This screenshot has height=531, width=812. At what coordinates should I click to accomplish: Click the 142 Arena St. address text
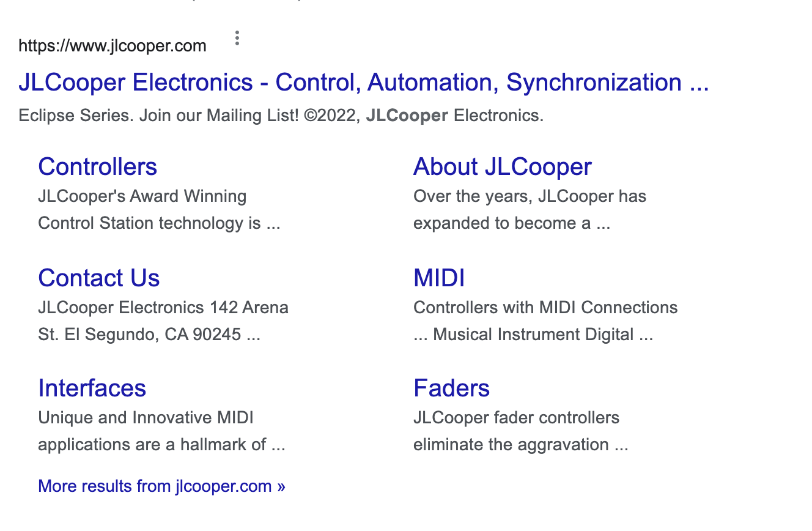(x=163, y=321)
